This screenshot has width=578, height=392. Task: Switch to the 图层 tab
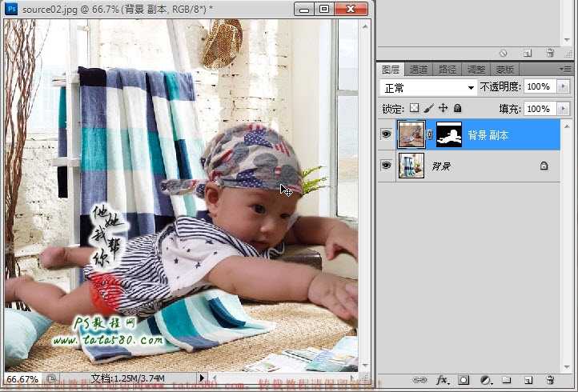click(391, 70)
